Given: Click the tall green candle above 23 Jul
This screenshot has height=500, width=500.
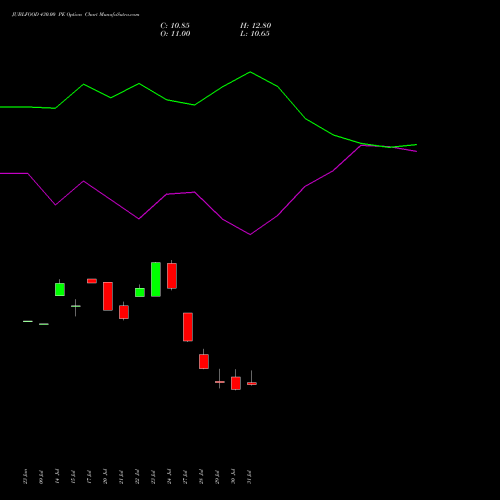Looking at the screenshot, I should (x=156, y=279).
